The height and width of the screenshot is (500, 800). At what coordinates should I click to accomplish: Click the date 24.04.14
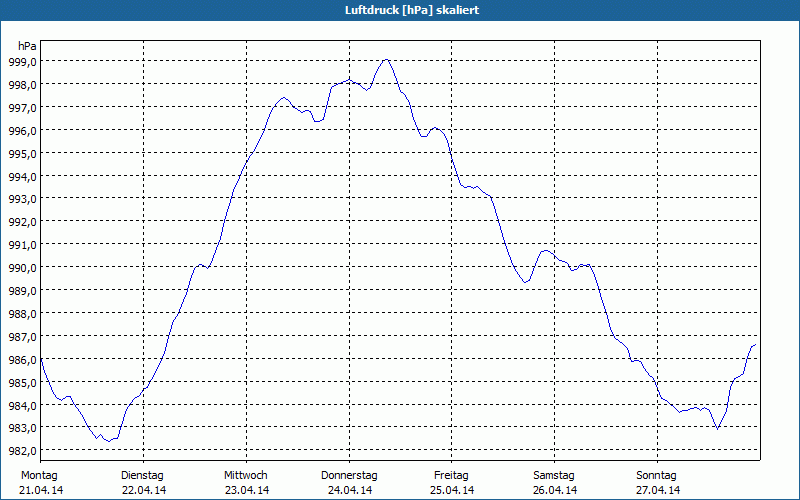tap(350, 490)
